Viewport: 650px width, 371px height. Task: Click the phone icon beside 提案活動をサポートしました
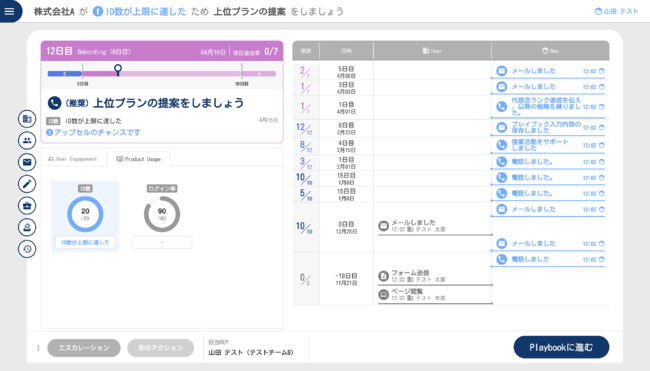502,145
